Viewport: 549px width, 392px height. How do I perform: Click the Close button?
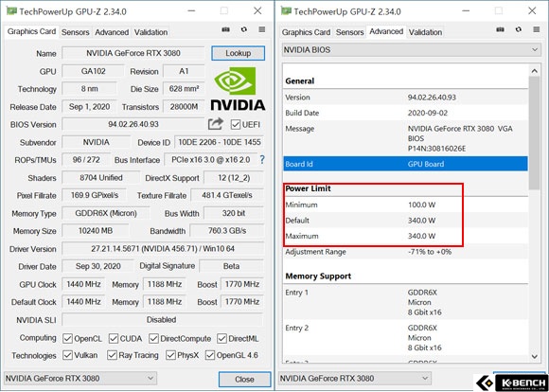(245, 380)
